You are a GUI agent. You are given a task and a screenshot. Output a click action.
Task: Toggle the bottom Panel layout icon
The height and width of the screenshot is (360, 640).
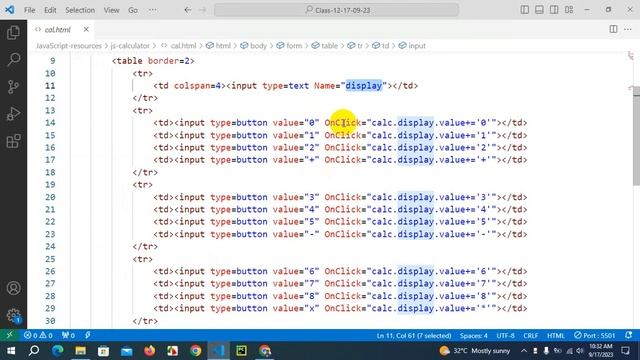point(539,10)
